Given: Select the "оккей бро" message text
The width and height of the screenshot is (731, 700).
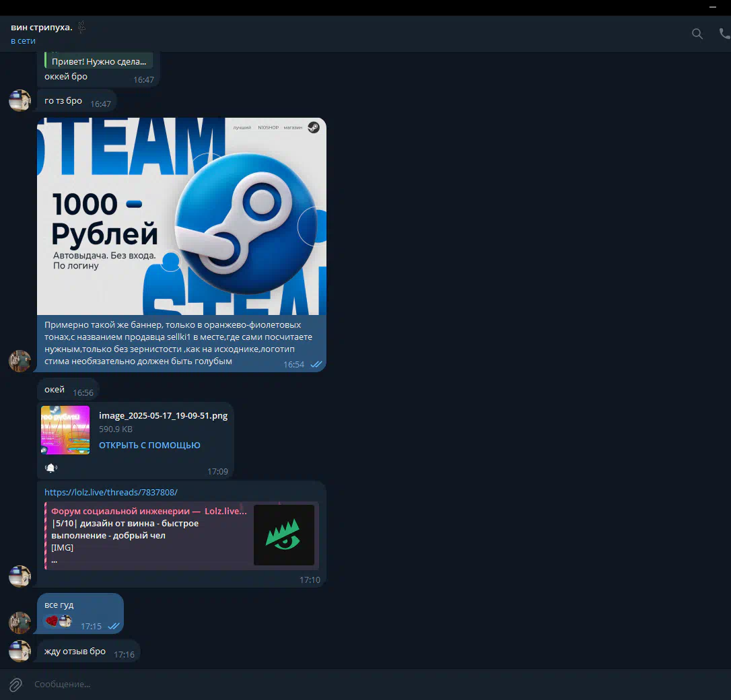Looking at the screenshot, I should (66, 77).
